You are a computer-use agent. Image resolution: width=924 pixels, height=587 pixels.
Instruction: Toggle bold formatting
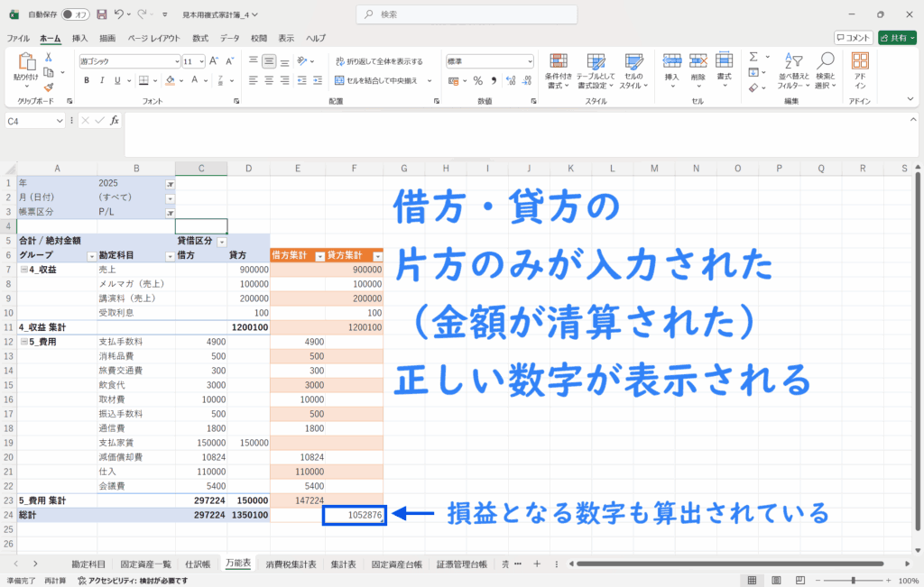click(87, 80)
